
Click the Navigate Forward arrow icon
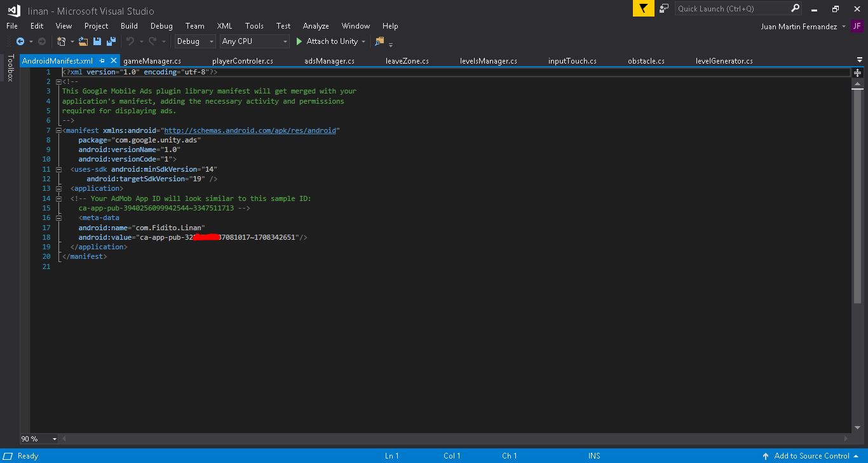pos(42,41)
